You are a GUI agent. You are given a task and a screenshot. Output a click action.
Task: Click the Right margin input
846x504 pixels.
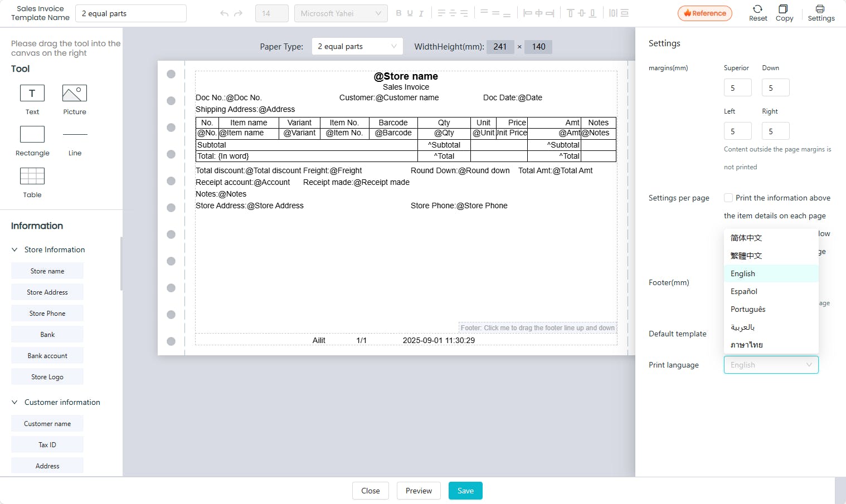point(776,131)
